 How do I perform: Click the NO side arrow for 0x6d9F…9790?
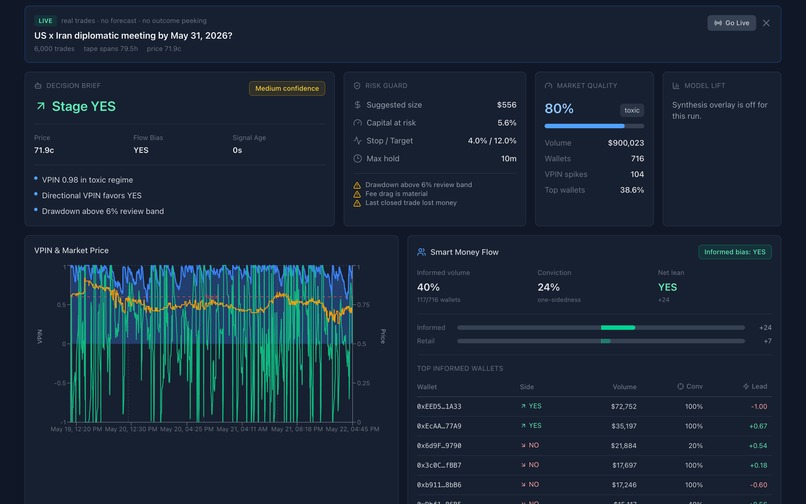523,445
